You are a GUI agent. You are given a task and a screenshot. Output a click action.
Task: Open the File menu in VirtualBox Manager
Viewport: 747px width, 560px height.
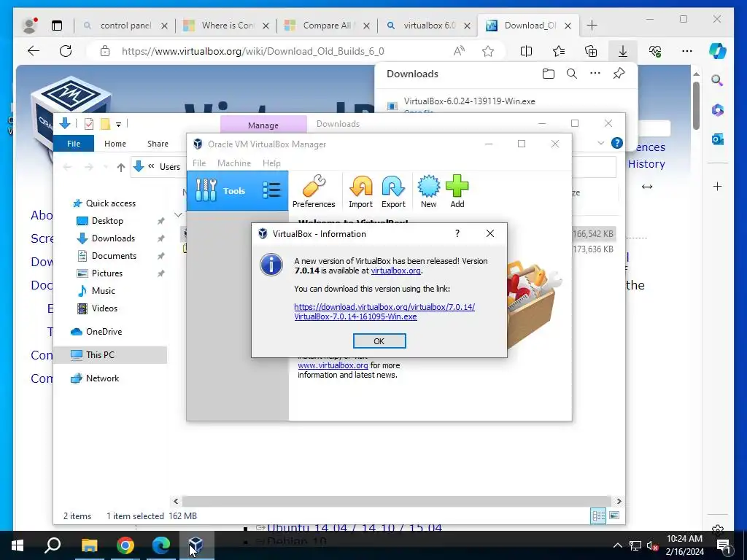pyautogui.click(x=199, y=163)
